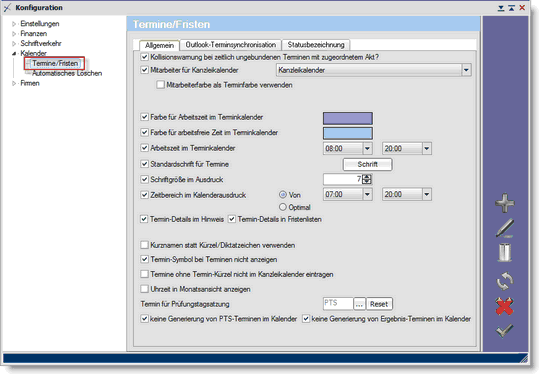Toggle Zeitbereich im Kalenderausdruck checkbox
Screen dimensions: 541x376
pyautogui.click(x=144, y=195)
